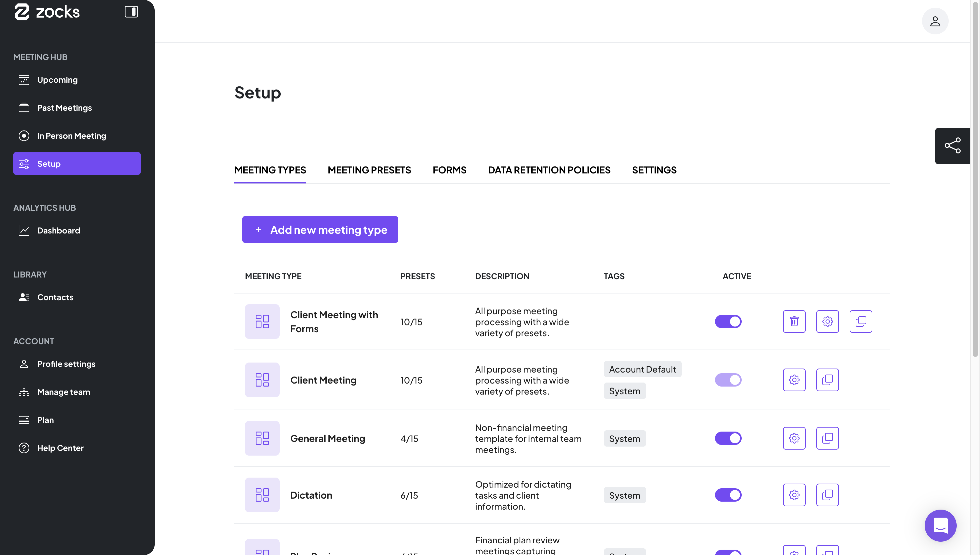Open the Dashboard analytics link

(58, 230)
